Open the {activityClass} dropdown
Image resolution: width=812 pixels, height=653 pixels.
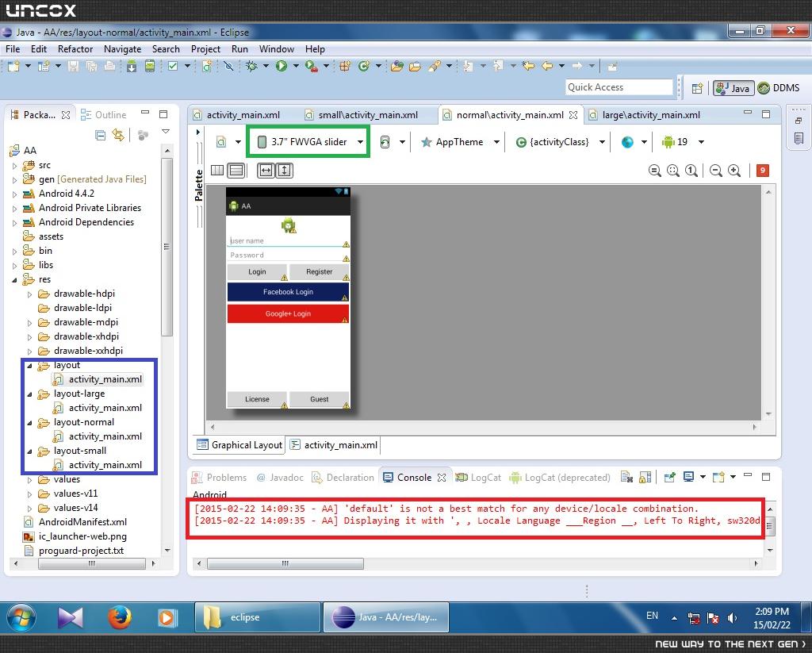point(560,142)
